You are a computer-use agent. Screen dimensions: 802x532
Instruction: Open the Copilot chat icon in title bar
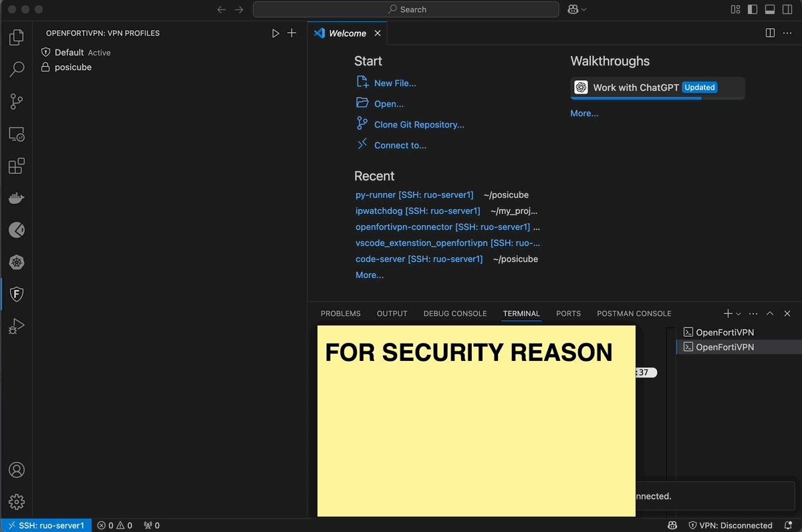(x=573, y=9)
